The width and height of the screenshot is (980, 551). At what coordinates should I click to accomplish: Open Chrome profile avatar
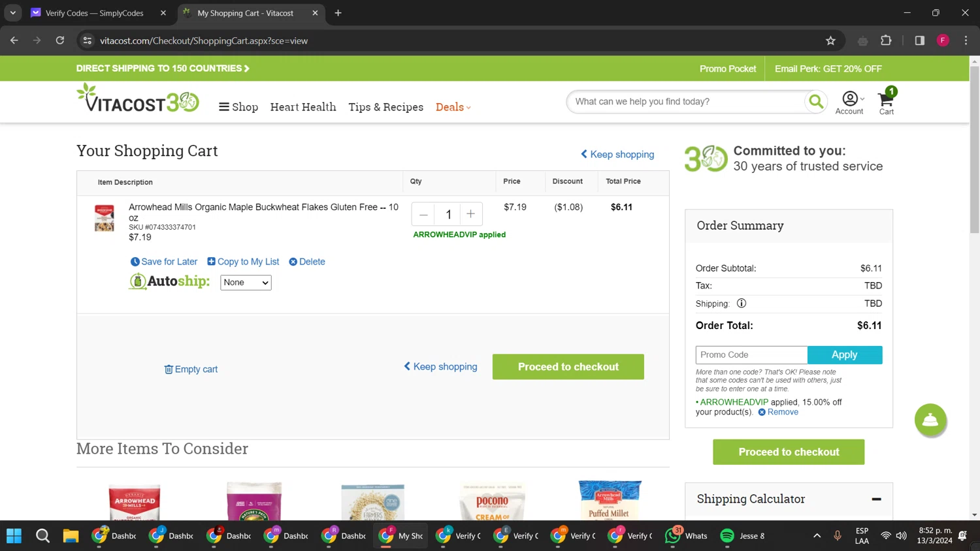tap(943, 40)
